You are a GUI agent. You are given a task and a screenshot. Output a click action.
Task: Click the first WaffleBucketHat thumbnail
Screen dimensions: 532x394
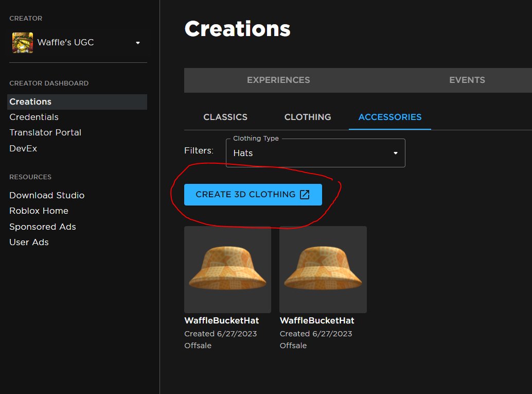227,269
